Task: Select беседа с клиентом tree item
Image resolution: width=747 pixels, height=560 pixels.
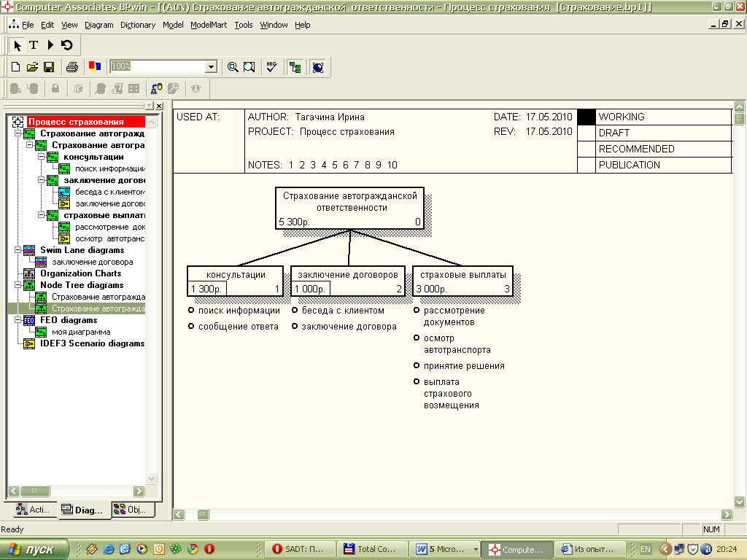Action: 110,192
